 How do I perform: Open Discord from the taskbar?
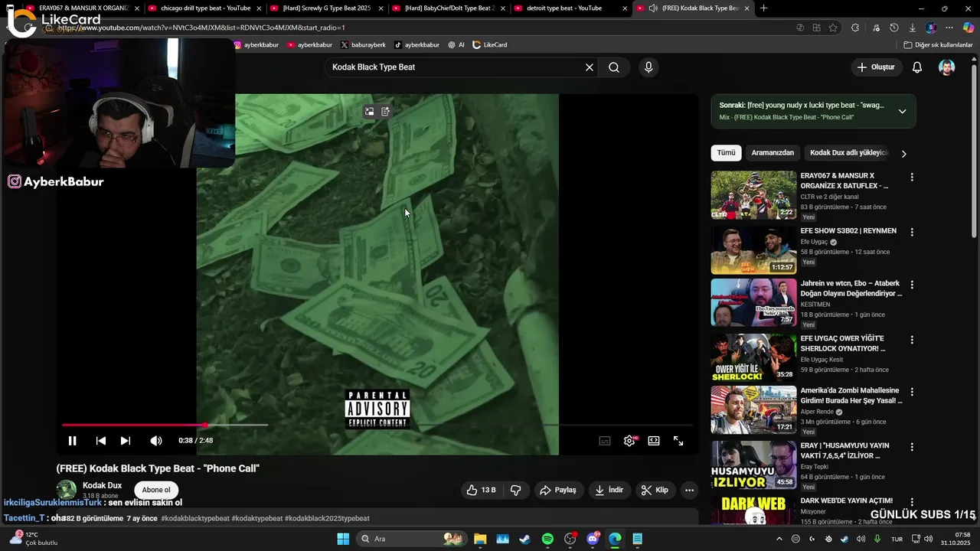click(x=593, y=539)
